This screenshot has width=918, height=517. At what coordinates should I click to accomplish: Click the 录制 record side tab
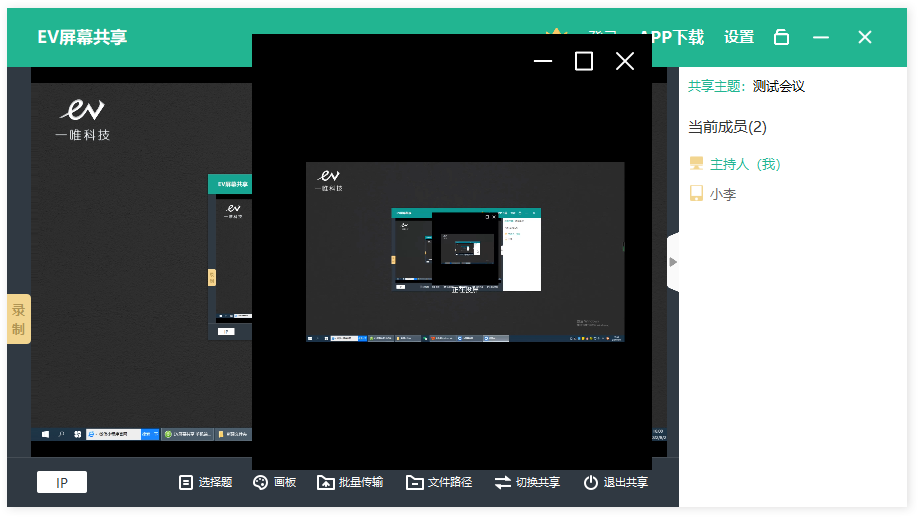(x=18, y=319)
